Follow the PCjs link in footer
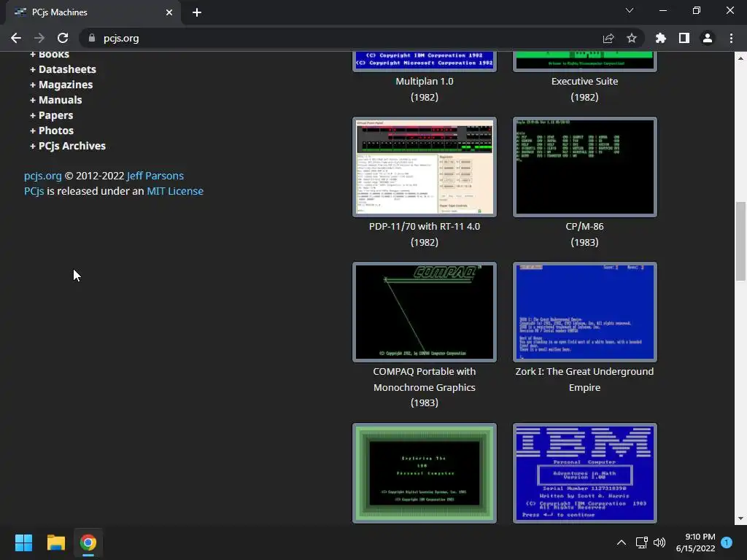This screenshot has width=747, height=560. point(34,191)
